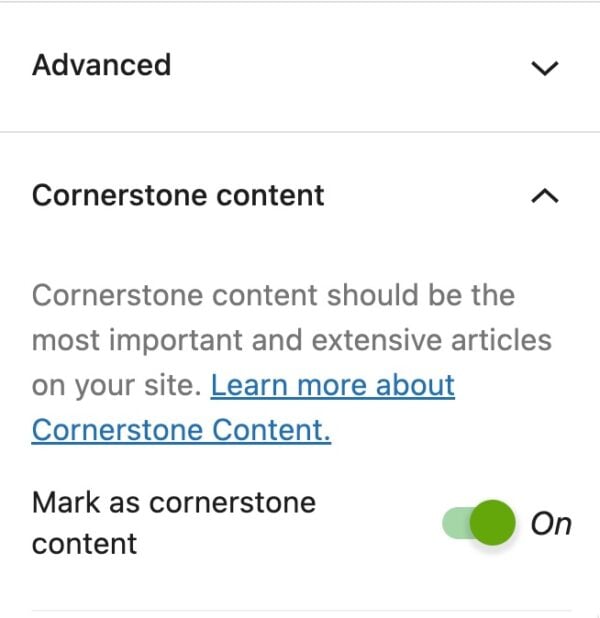Click the text on your site.

click(x=117, y=386)
